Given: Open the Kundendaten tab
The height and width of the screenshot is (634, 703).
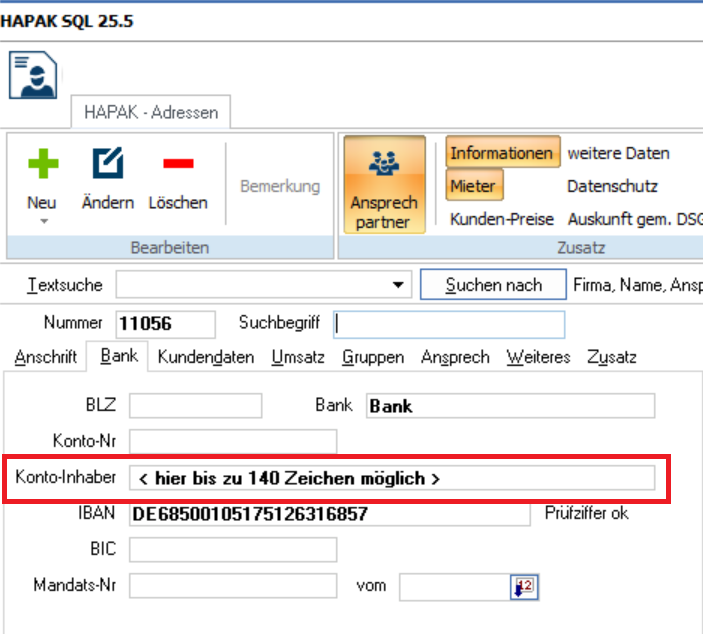Looking at the screenshot, I should (205, 357).
